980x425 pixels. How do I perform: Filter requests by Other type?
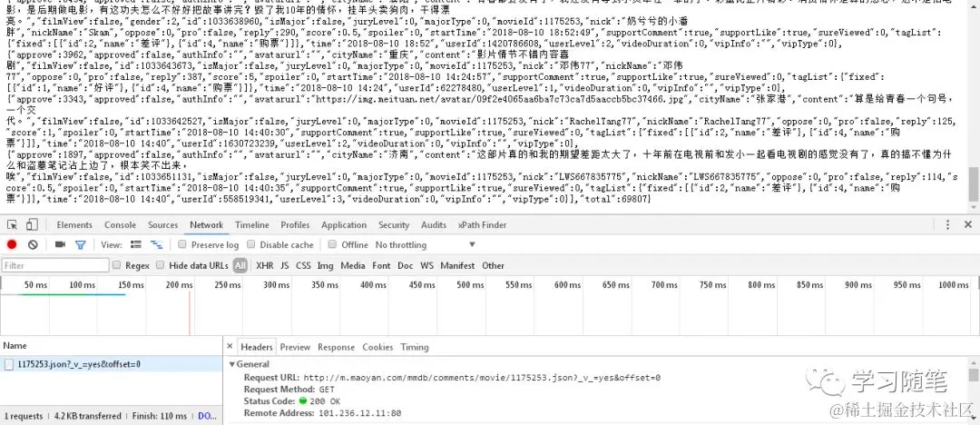pos(493,265)
